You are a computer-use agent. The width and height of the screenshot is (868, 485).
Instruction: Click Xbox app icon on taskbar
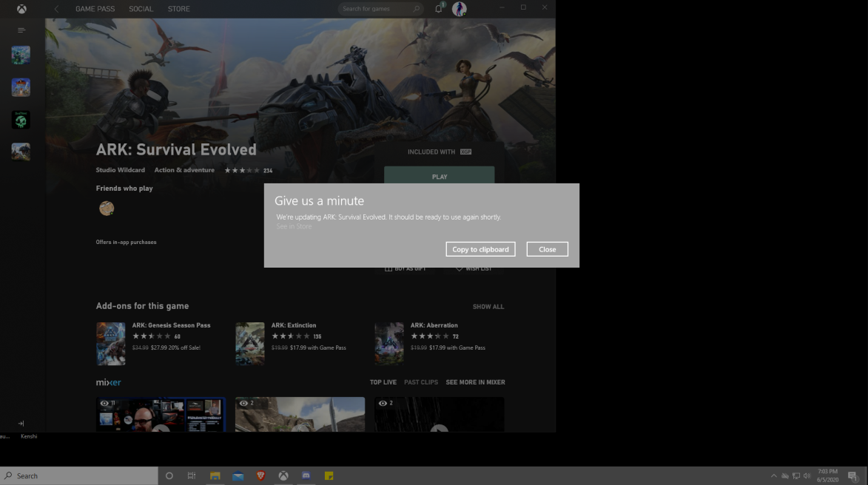[283, 475]
